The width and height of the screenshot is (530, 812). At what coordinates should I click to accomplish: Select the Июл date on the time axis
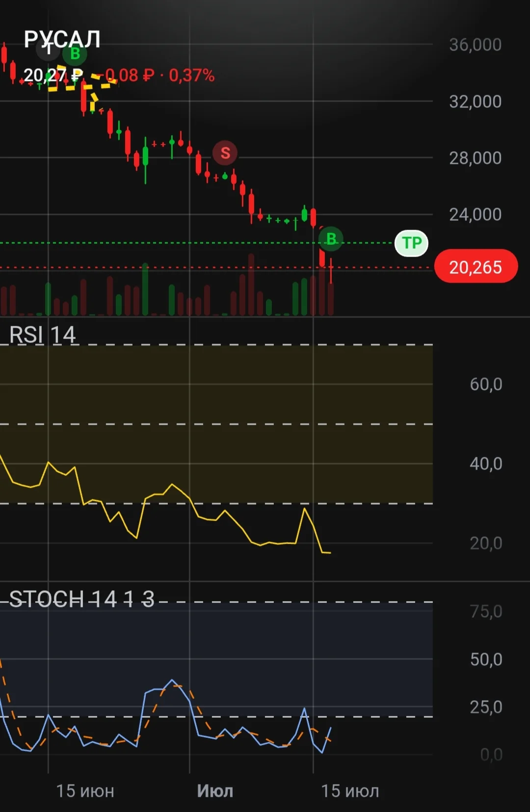pos(215,791)
